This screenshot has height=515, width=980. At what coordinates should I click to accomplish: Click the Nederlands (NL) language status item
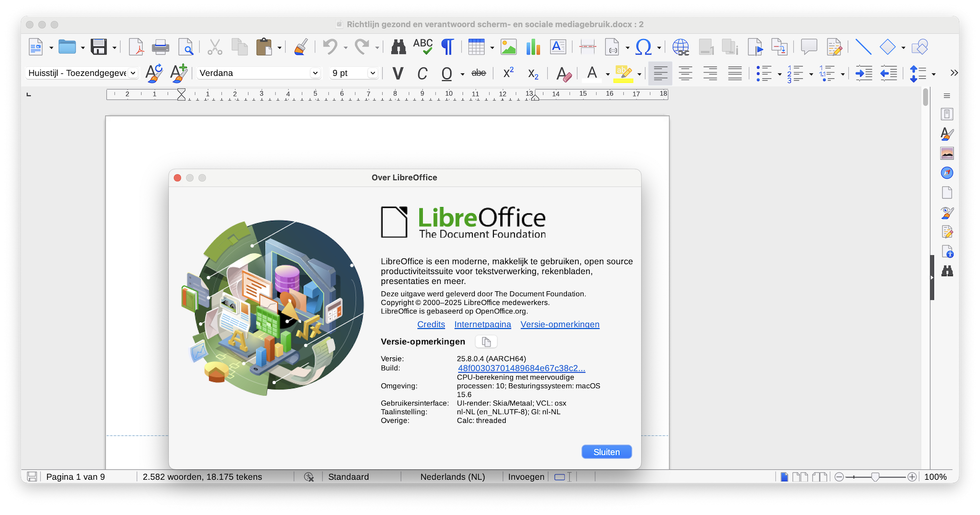[452, 477]
